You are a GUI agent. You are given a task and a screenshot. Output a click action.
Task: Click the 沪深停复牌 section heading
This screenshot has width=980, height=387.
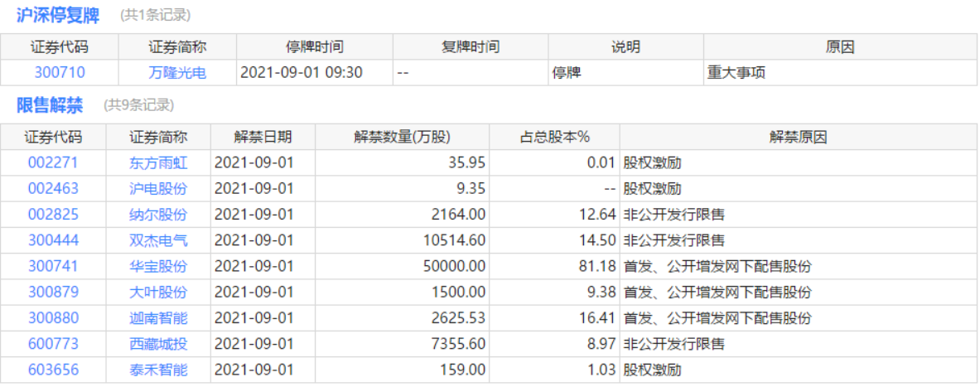[x=58, y=15]
